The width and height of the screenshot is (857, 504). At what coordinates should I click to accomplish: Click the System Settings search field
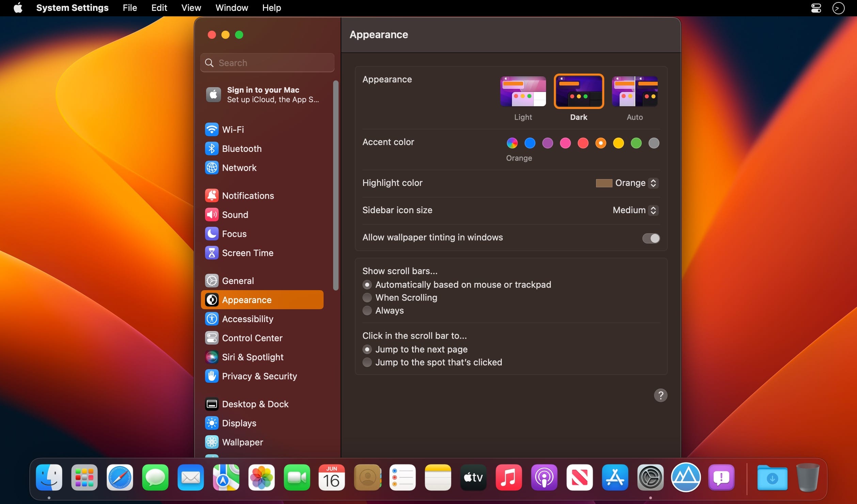(268, 62)
